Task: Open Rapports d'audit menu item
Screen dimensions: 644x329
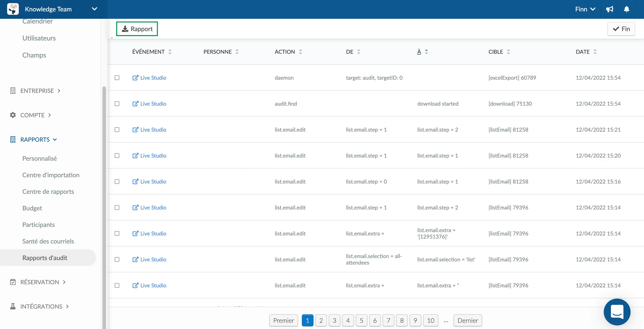Action: point(45,257)
